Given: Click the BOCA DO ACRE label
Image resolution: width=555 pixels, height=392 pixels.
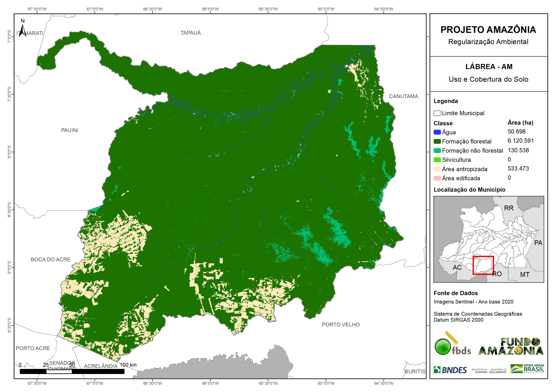Looking at the screenshot, I should pyautogui.click(x=50, y=259).
